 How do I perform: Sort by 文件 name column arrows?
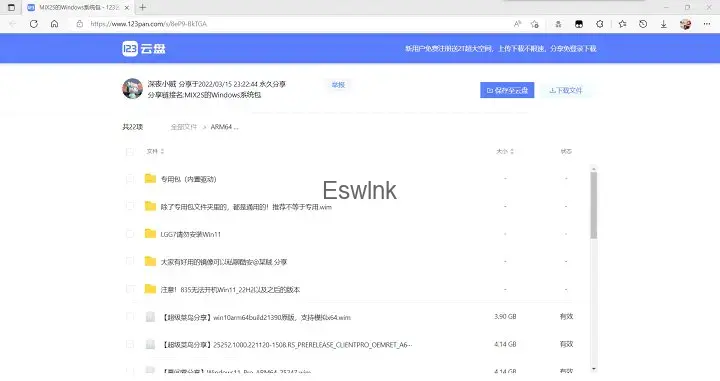(x=162, y=151)
